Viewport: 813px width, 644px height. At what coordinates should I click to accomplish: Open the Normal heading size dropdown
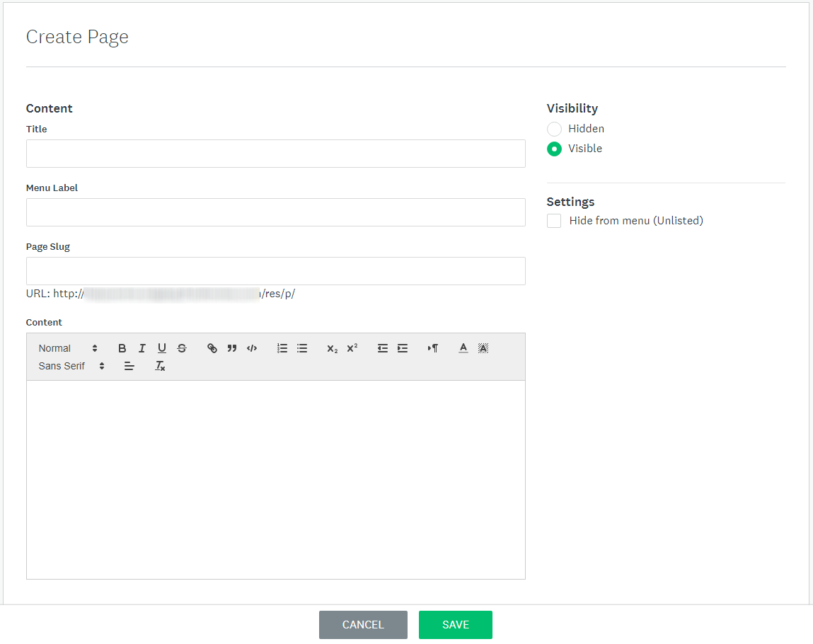point(68,348)
